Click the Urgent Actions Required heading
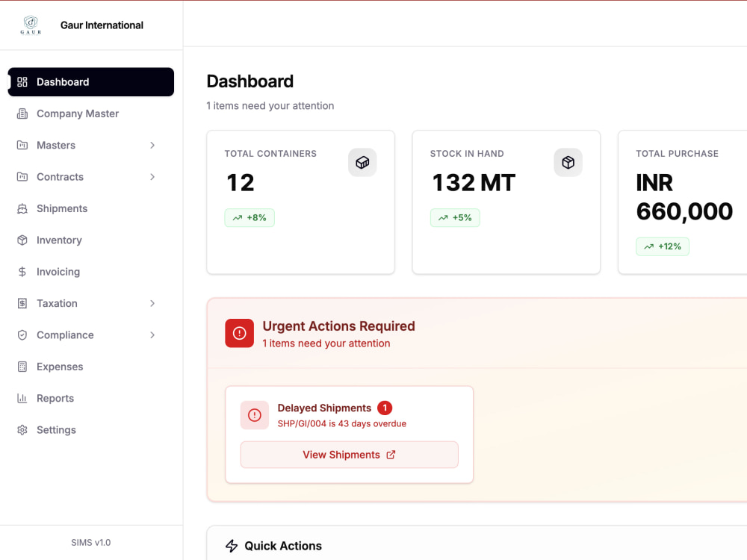The image size is (747, 560). (x=338, y=326)
